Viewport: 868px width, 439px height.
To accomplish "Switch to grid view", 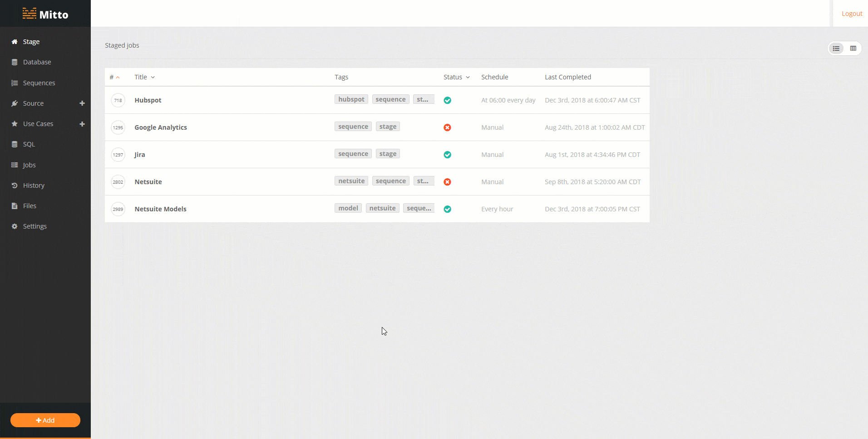I will pos(853,49).
